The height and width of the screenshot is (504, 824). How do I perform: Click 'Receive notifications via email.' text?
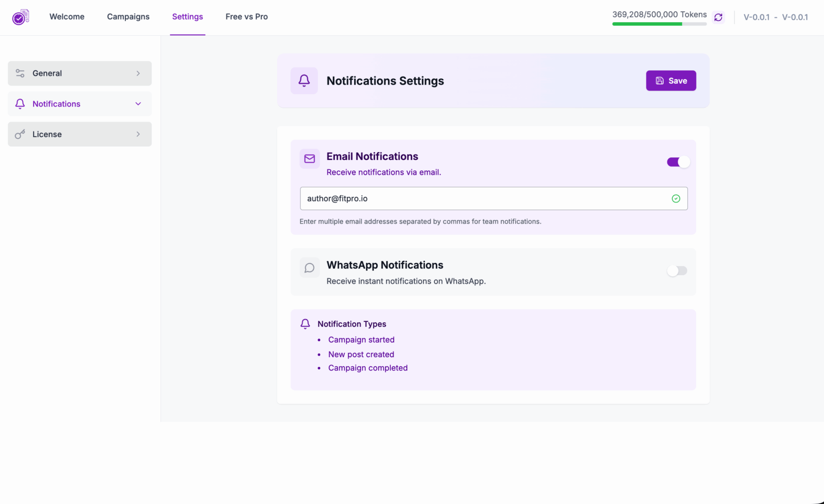(x=384, y=172)
